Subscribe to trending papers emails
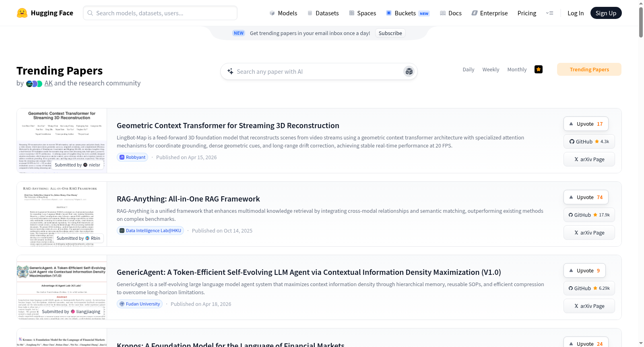This screenshot has width=644, height=347. (x=390, y=33)
